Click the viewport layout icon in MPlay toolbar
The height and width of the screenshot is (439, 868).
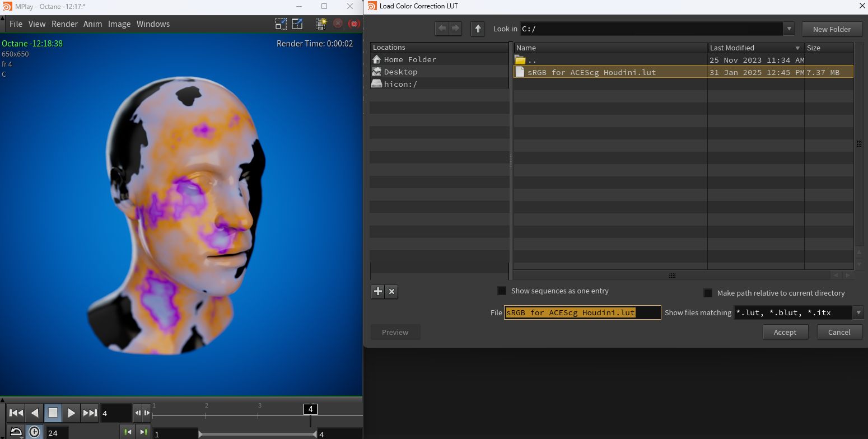coord(281,24)
